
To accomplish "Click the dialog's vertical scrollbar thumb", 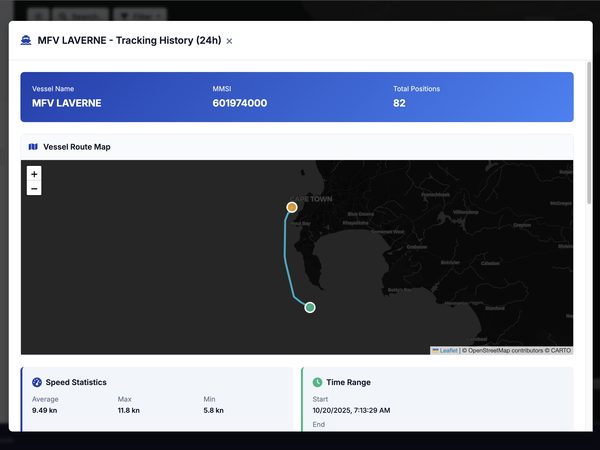I will click(589, 132).
